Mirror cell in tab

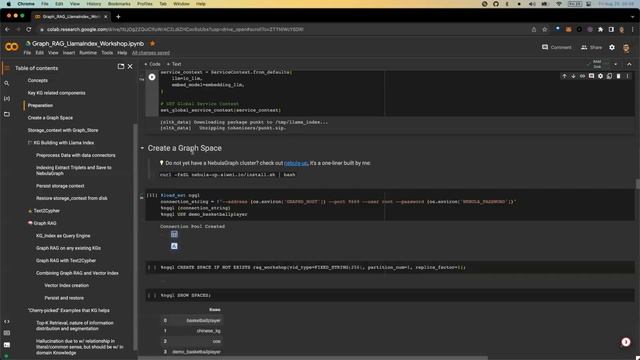click(609, 76)
